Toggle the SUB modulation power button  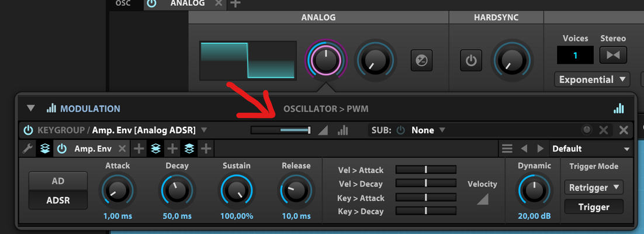click(400, 130)
